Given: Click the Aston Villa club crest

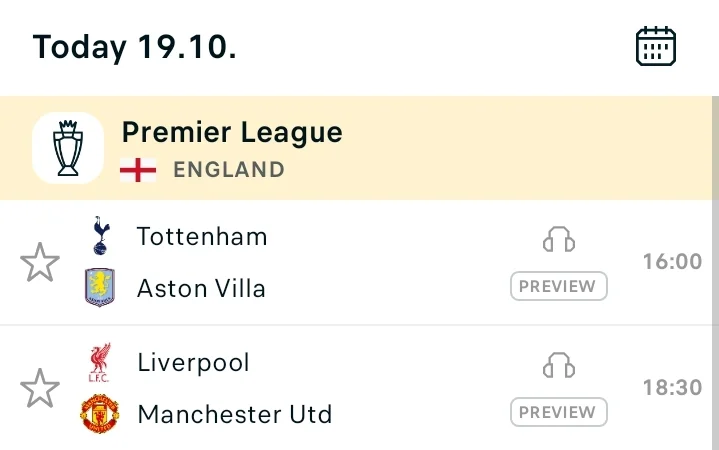Looking at the screenshot, I should 100,288.
